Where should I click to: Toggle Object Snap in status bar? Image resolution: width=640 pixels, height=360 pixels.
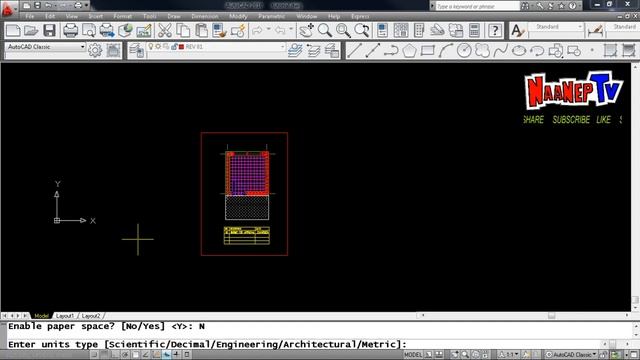[x=136, y=355]
